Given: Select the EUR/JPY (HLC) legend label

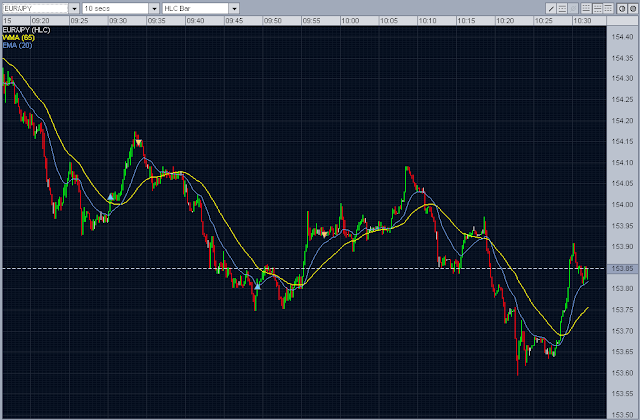Looking at the screenshot, I should [26, 30].
